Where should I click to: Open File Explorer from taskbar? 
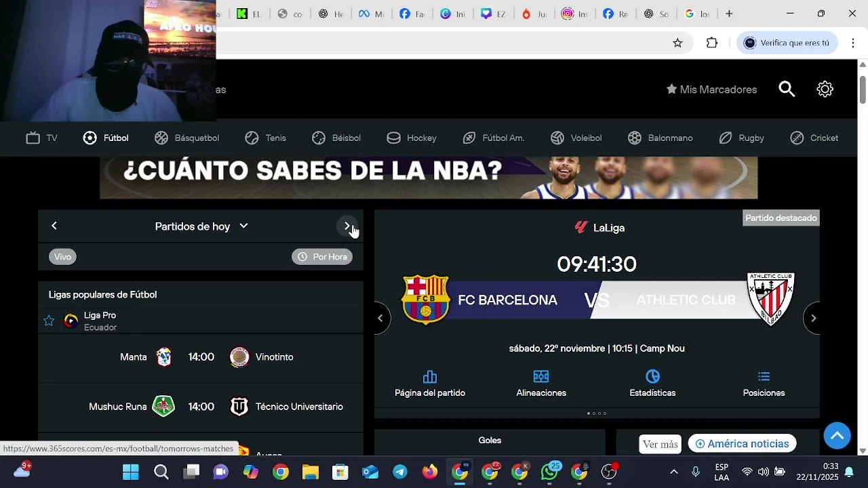click(x=311, y=472)
